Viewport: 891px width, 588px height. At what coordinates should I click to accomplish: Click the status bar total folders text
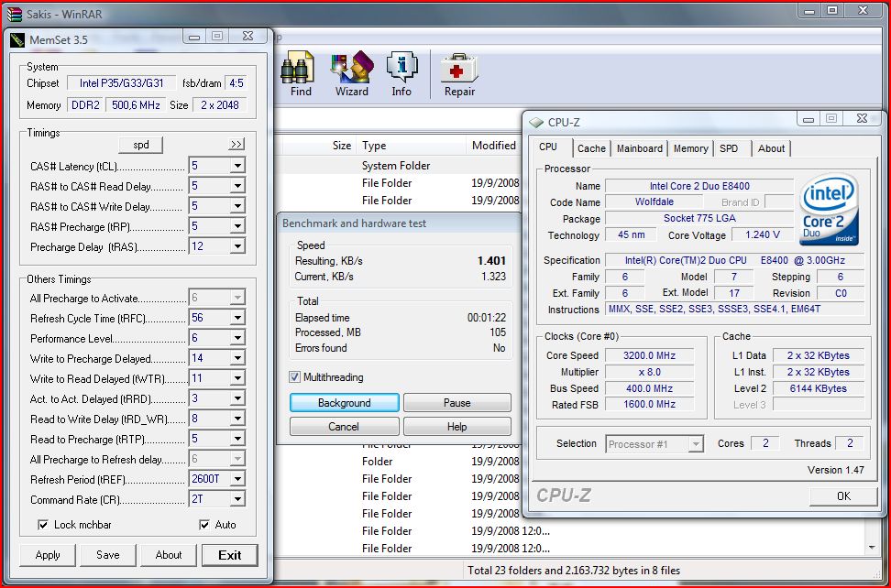573,571
